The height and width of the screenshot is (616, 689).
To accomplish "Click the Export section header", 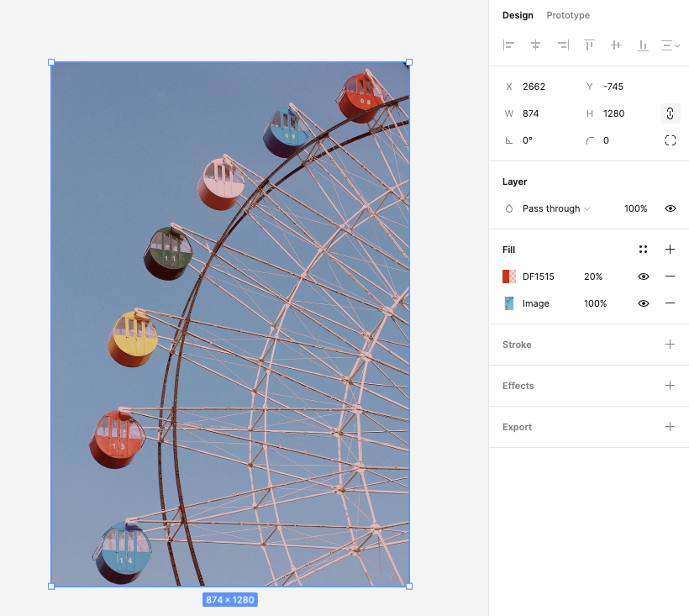I will pos(517,427).
